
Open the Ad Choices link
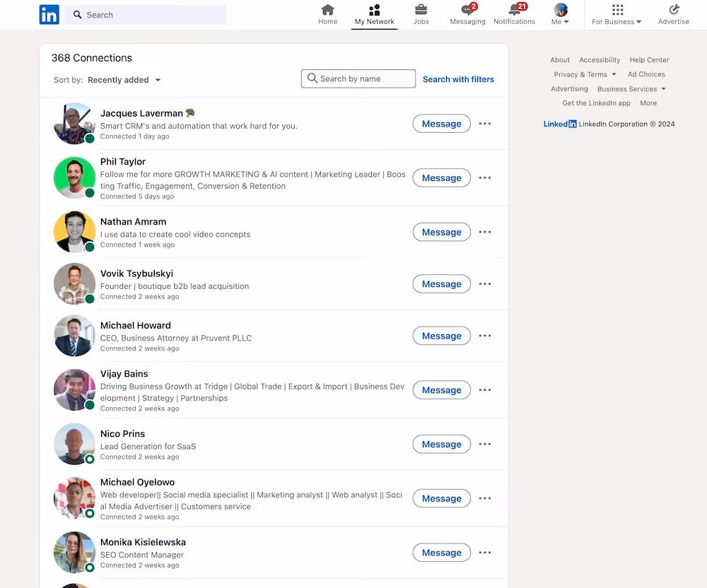pyautogui.click(x=646, y=74)
